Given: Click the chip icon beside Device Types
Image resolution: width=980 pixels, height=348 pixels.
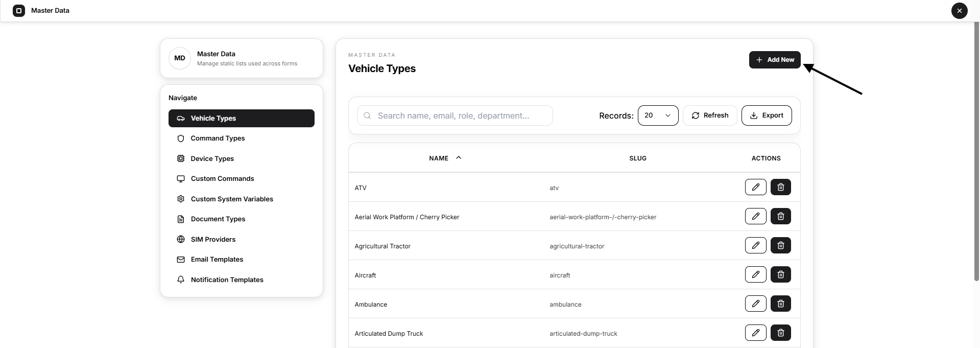Looking at the screenshot, I should [181, 158].
